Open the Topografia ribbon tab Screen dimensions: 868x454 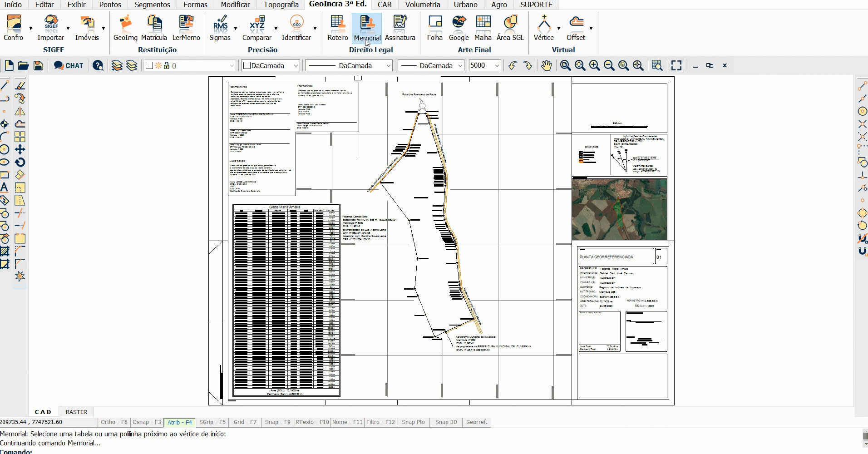click(x=281, y=5)
